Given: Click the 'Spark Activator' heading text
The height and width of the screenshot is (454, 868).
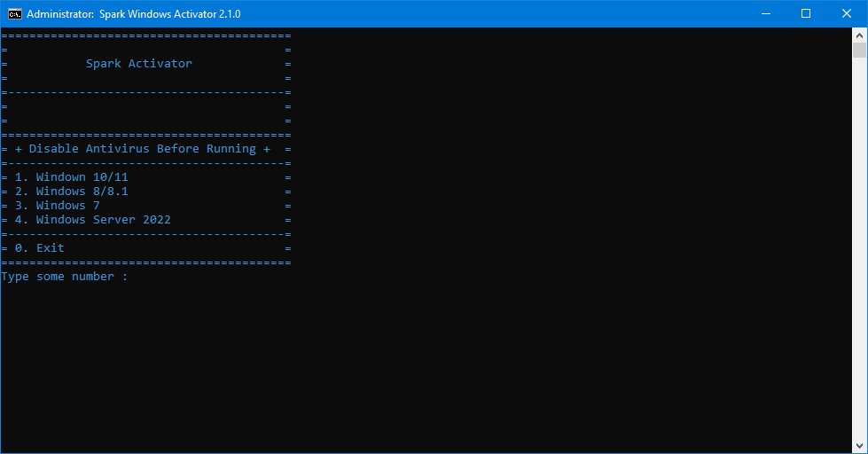Looking at the screenshot, I should click(139, 64).
